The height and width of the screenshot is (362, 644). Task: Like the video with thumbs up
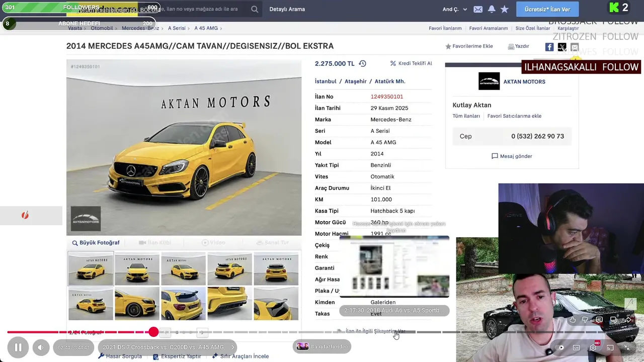click(573, 320)
